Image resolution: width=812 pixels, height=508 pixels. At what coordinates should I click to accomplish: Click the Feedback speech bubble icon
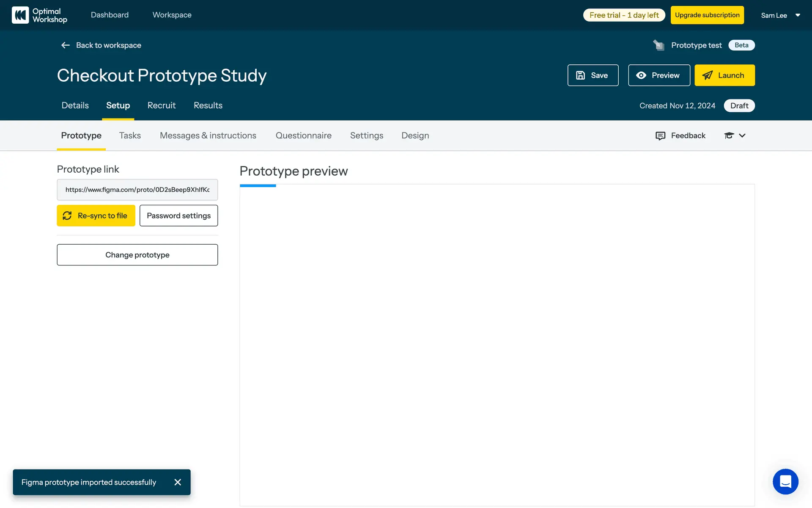coord(660,135)
